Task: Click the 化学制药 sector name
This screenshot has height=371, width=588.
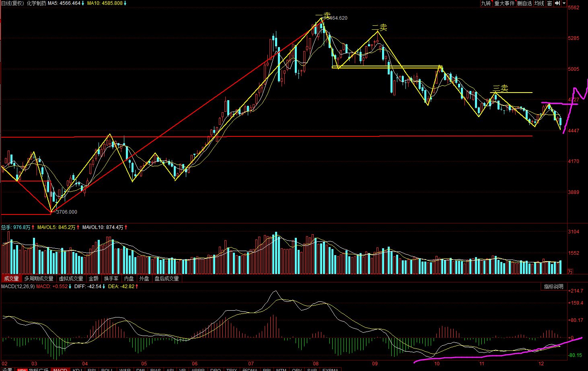Action: point(36,3)
